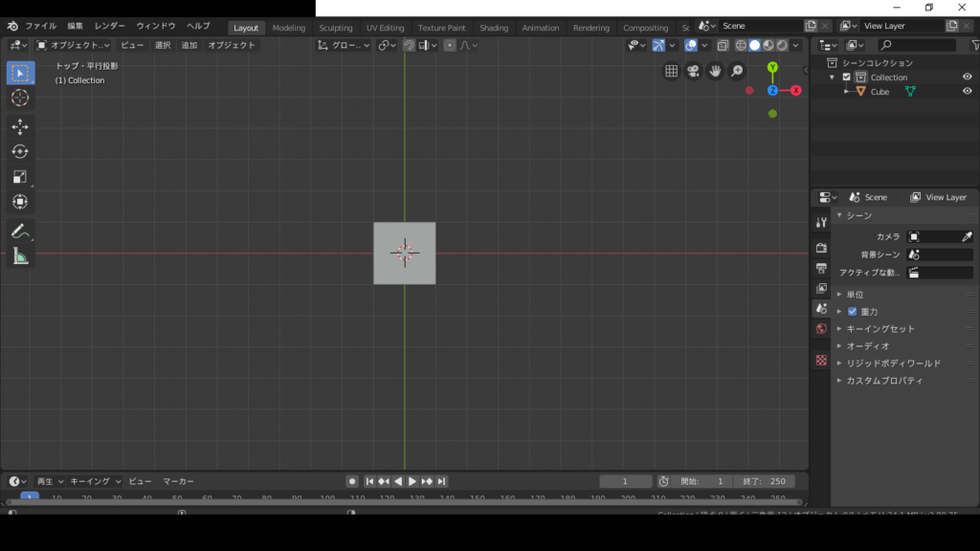This screenshot has width=980, height=551.
Task: Click the 終了 end frame field
Action: click(x=763, y=481)
